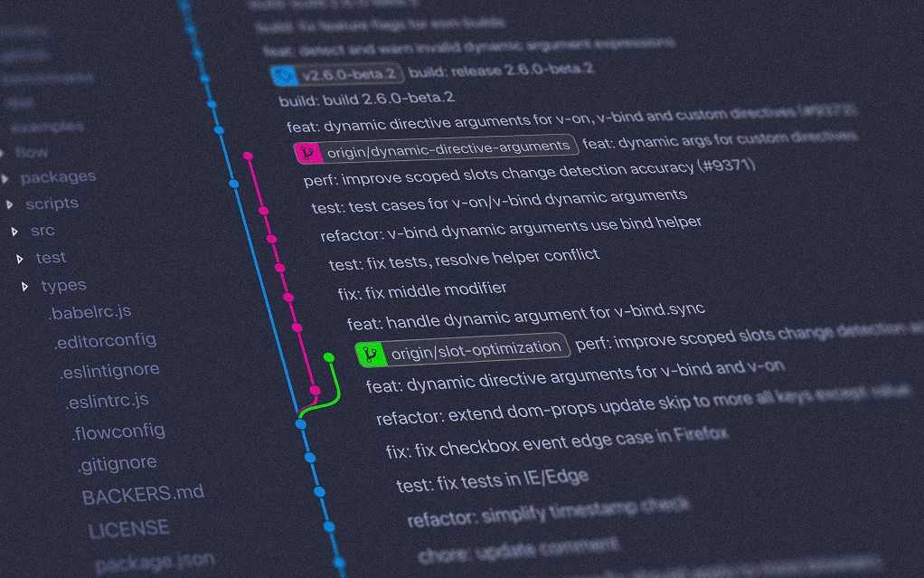Select the "build: build 2.6.0-beta.2" commit

click(366, 99)
